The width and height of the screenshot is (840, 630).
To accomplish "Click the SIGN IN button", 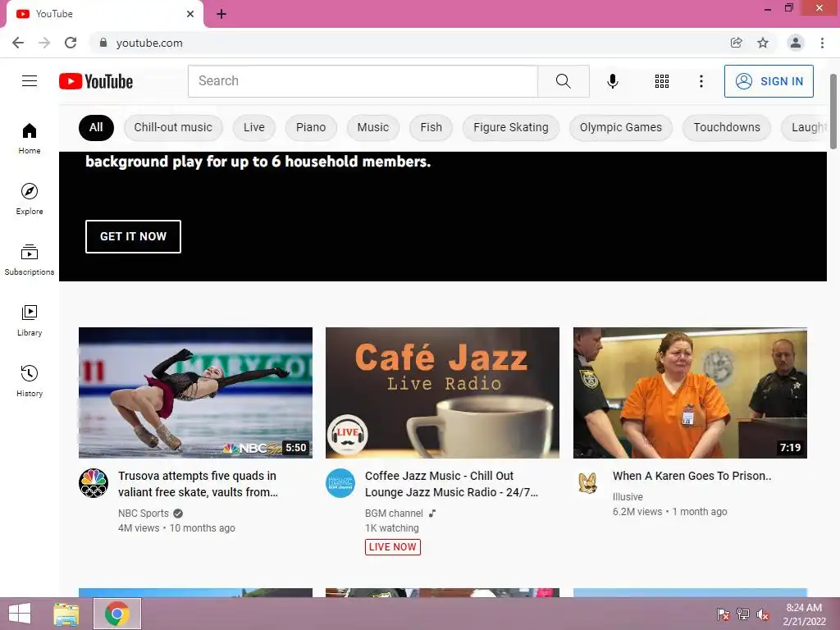I will click(x=769, y=81).
